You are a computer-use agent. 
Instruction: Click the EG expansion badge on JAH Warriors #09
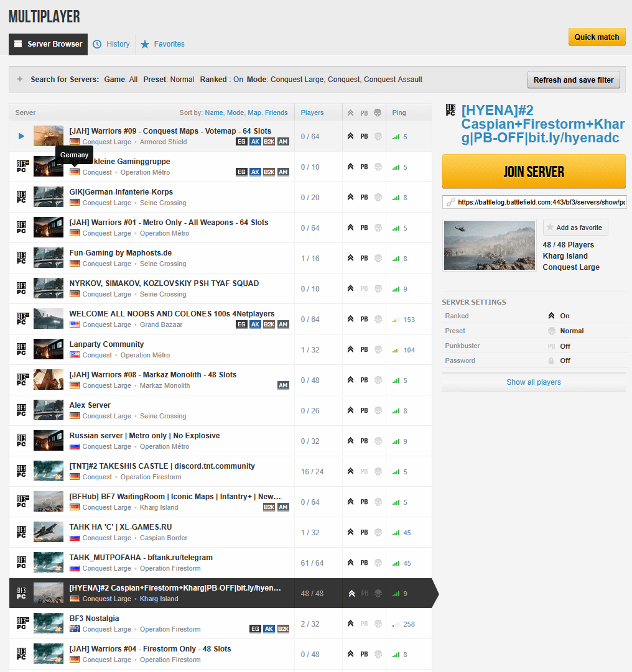[x=242, y=142]
